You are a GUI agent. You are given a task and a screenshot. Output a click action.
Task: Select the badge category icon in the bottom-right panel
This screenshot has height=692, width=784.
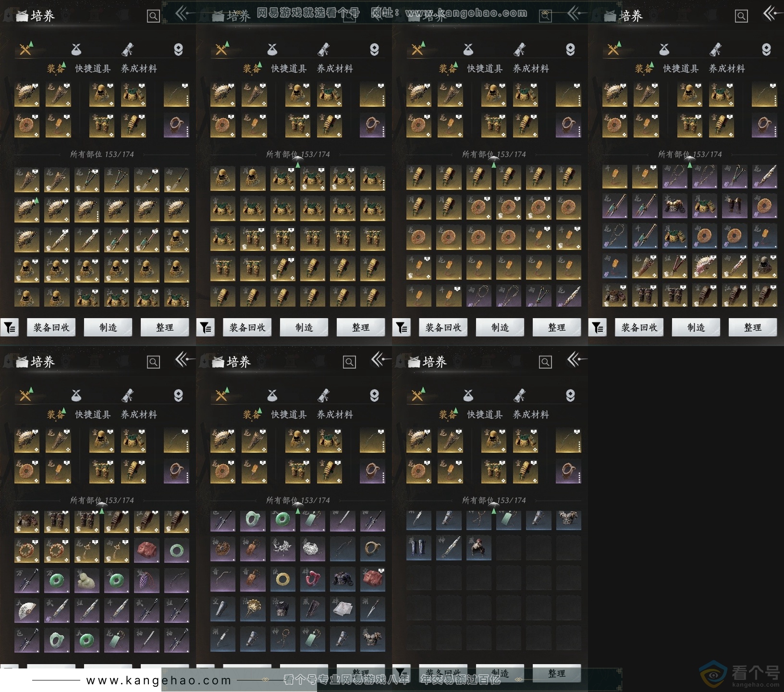tap(570, 395)
